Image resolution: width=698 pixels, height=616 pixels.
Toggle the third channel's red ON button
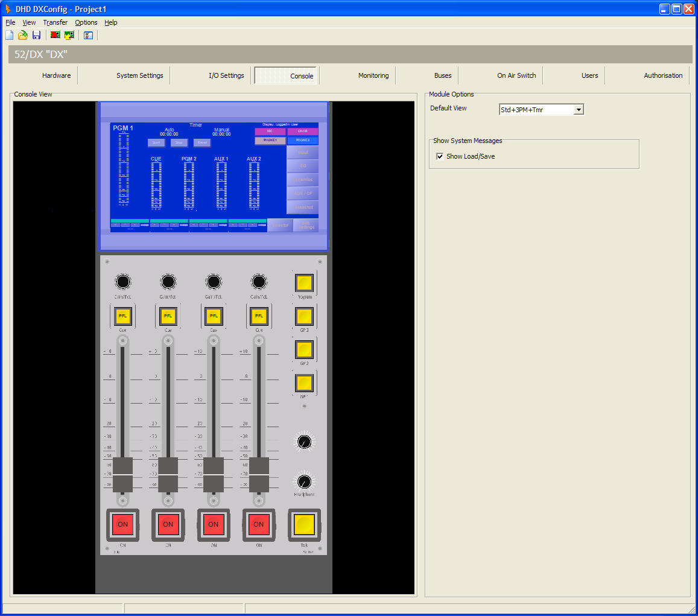click(x=214, y=524)
